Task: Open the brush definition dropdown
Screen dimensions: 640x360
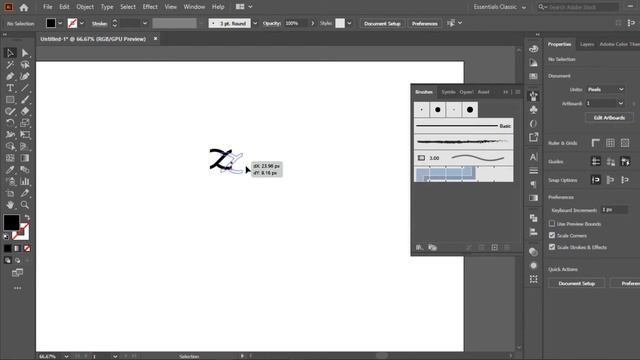Action: pos(255,23)
